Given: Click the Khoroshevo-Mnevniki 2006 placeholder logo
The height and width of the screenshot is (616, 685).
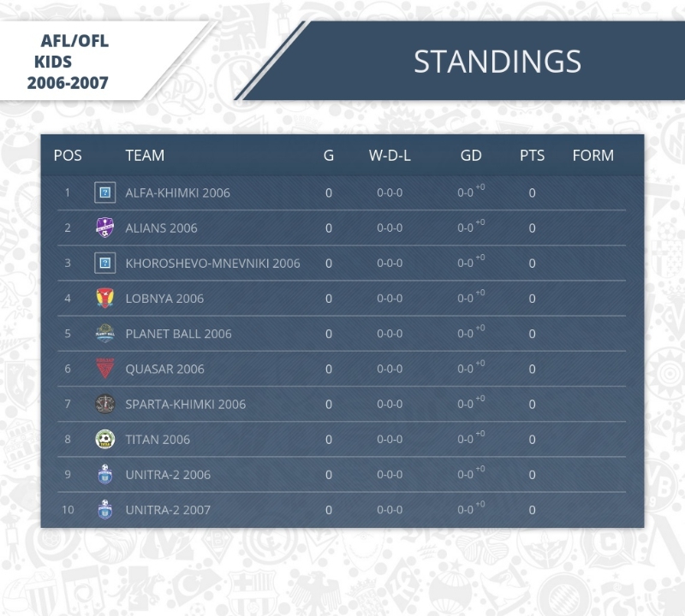Looking at the screenshot, I should tap(104, 263).
